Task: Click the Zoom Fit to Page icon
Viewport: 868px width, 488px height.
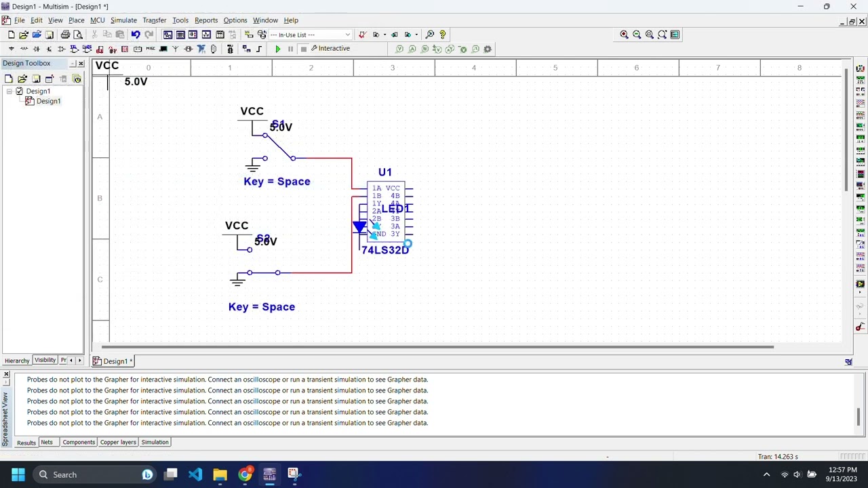Action: click(663, 35)
